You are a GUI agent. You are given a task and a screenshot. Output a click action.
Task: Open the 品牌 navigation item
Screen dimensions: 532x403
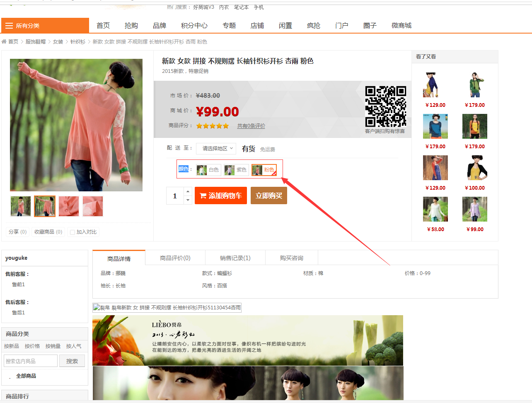[160, 26]
